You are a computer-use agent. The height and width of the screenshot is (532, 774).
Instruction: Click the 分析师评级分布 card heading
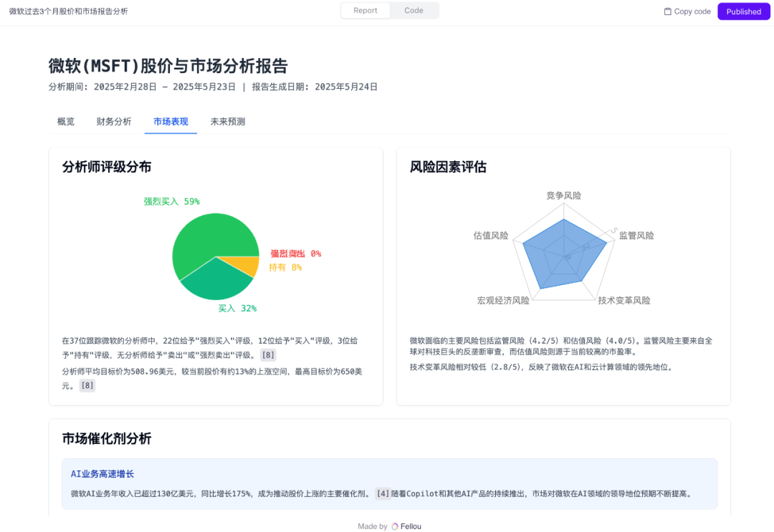(107, 167)
